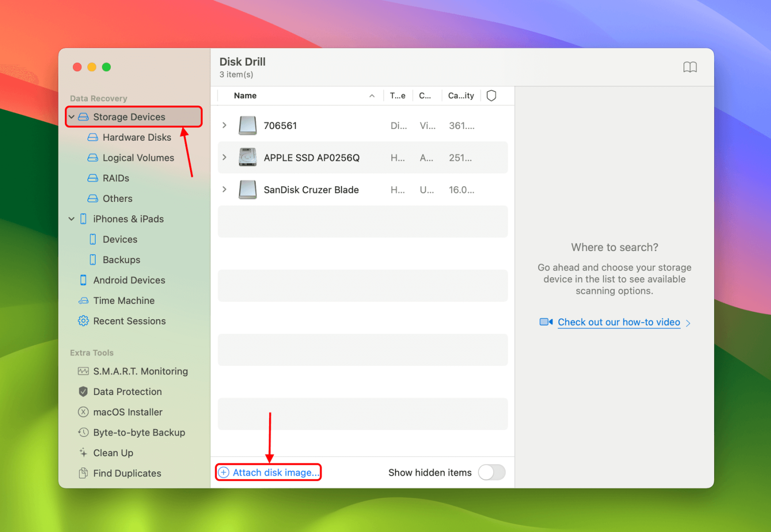Toggle the Show hidden items switch
Image resolution: width=771 pixels, height=532 pixels.
(491, 473)
